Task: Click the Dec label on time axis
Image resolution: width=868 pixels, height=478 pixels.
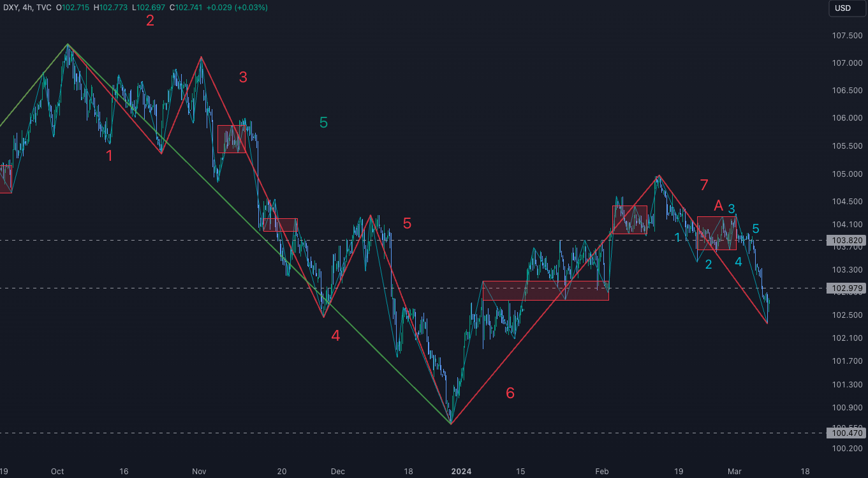Action: (x=337, y=472)
